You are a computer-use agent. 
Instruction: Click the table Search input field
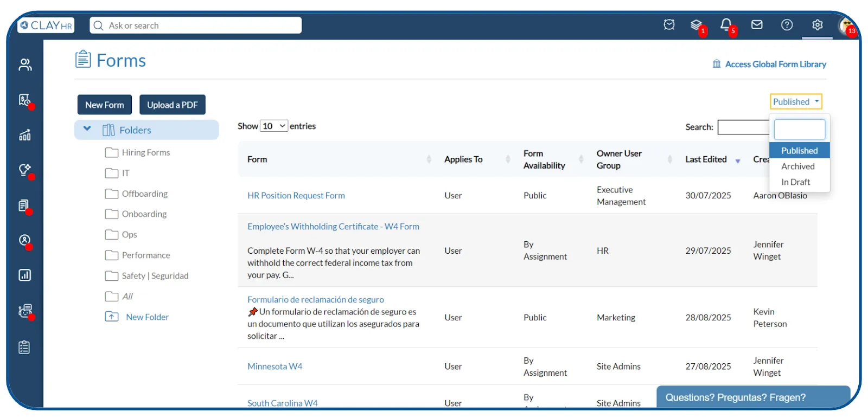click(743, 127)
